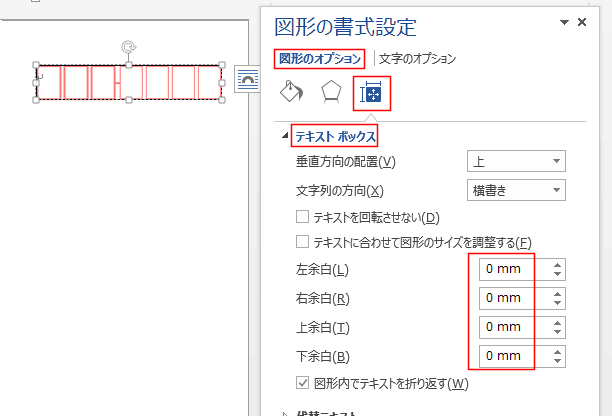Screen dimensions: 612x416
Task: Select the Layout & Properties icon
Action: [371, 93]
